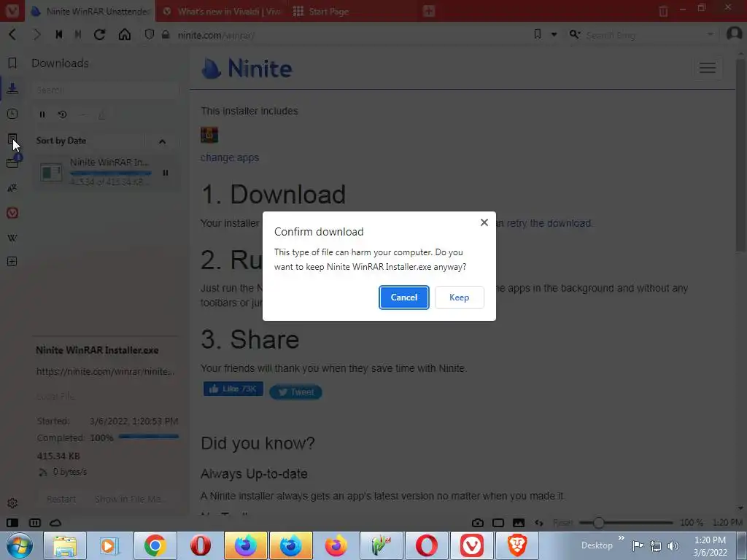The width and height of the screenshot is (747, 560).
Task: Go to the home page icon
Action: (125, 35)
